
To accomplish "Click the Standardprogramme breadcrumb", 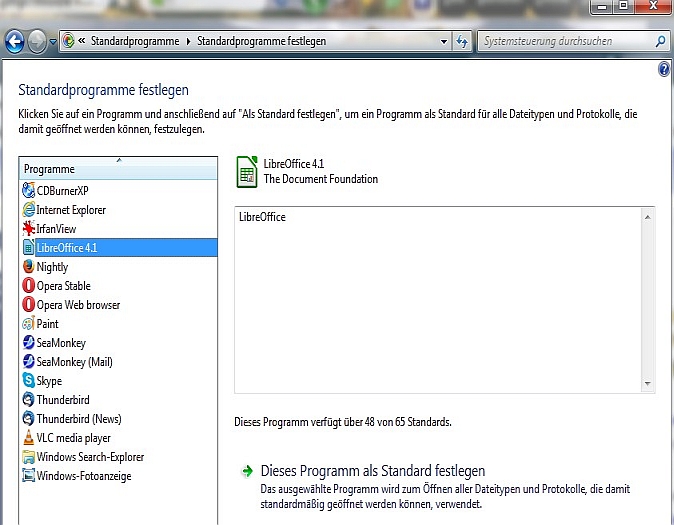I will [x=135, y=41].
